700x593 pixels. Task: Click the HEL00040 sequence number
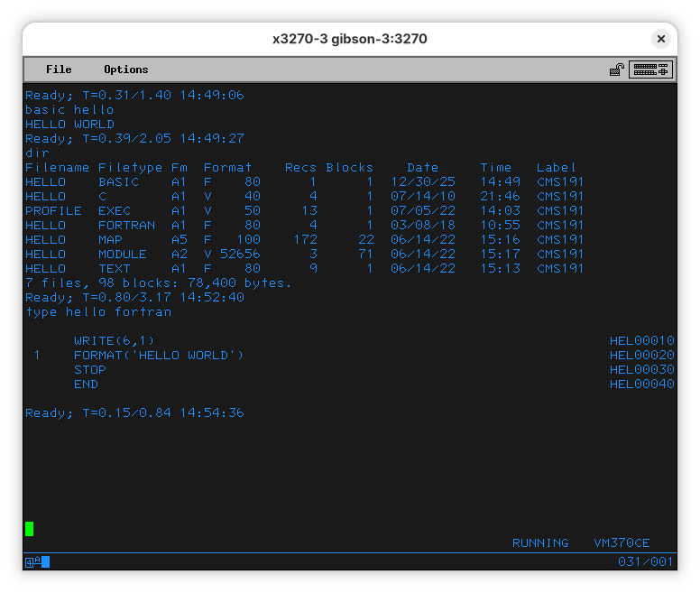(641, 385)
